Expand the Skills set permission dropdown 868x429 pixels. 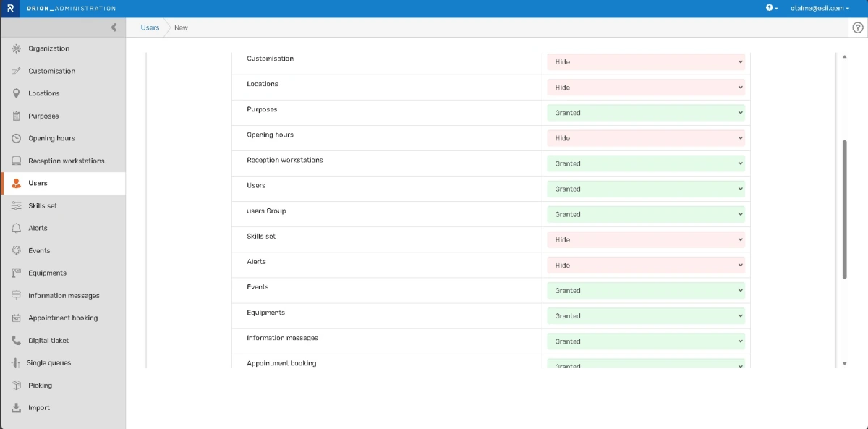pos(645,239)
